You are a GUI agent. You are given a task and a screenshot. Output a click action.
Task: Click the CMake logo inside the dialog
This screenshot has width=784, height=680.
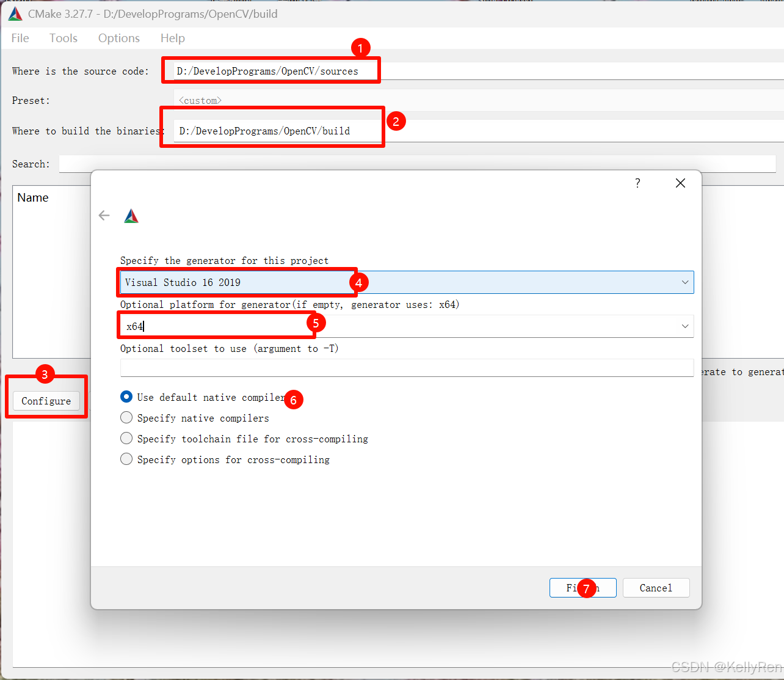click(x=131, y=215)
